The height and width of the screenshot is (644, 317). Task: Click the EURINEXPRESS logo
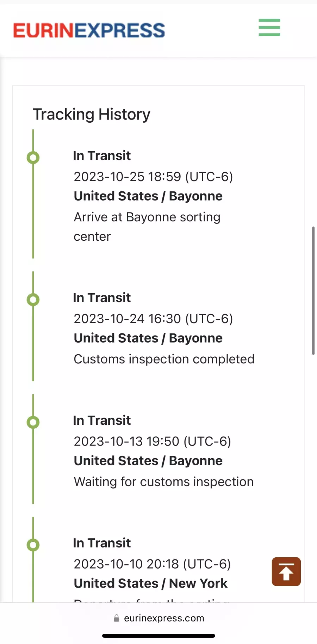[x=89, y=30]
